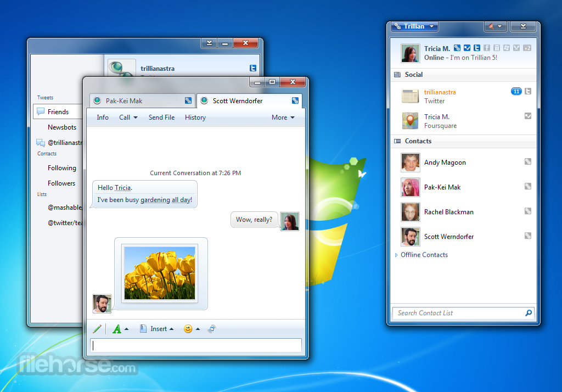The image size is (562, 392).
Task: Switch to the Scott Werndorfer conversation tab
Action: [x=237, y=100]
